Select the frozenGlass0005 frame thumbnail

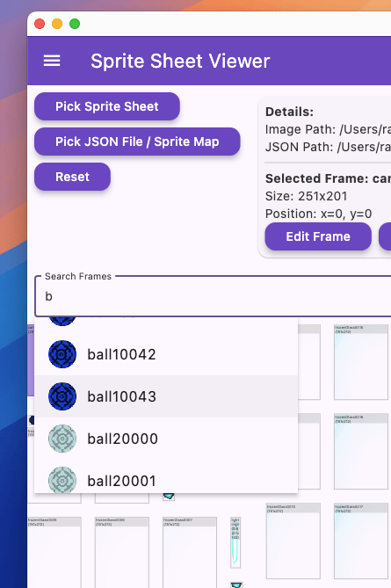(x=54, y=553)
